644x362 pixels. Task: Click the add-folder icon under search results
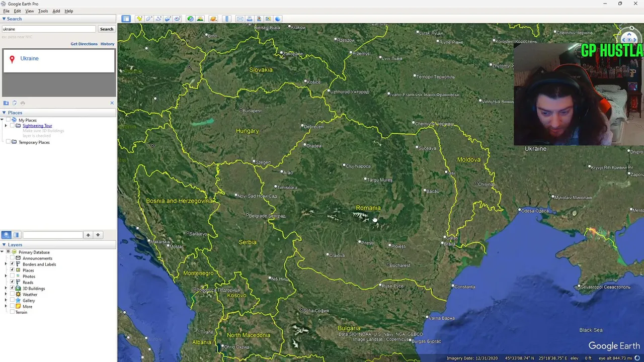(x=6, y=103)
